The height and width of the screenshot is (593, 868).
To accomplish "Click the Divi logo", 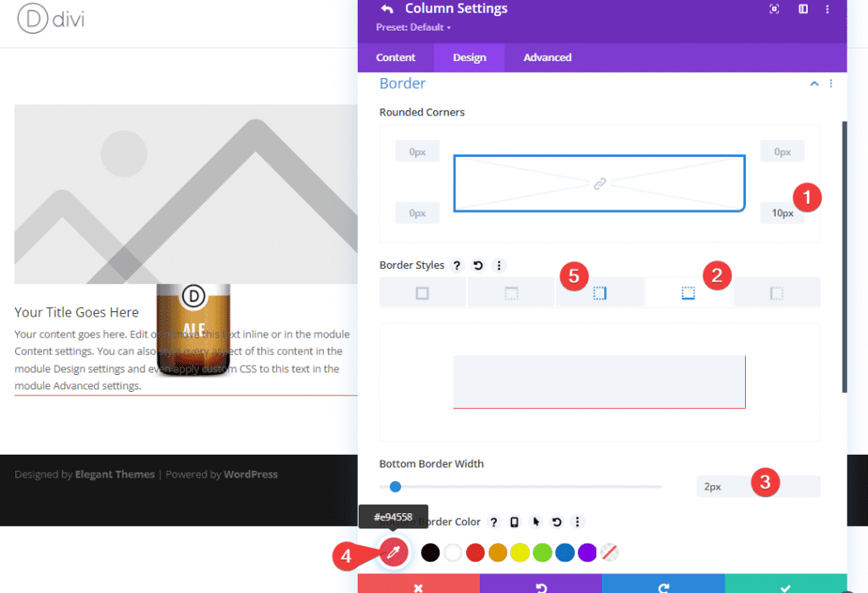I will (51, 19).
